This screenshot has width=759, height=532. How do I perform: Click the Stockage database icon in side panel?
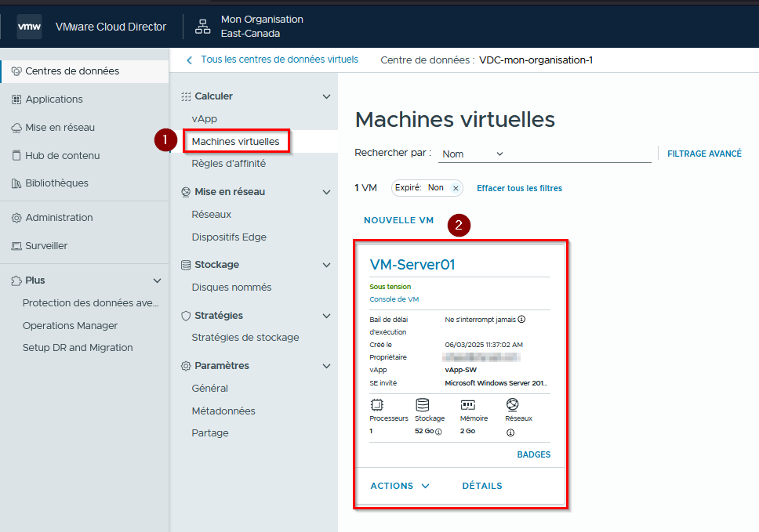(186, 265)
